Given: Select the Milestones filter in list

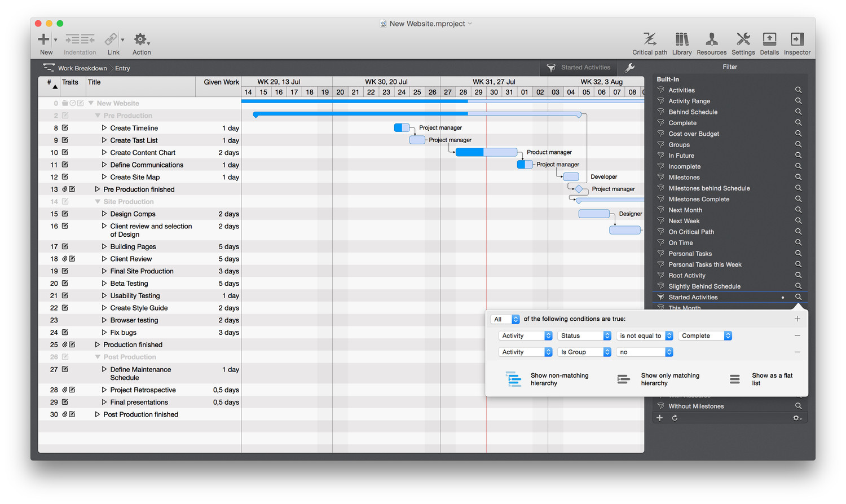Looking at the screenshot, I should pos(684,178).
